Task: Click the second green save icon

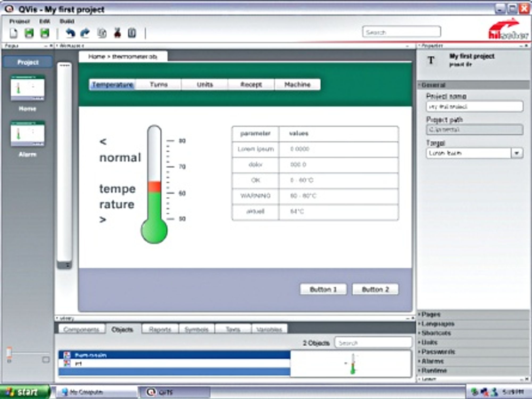Action: [x=45, y=33]
